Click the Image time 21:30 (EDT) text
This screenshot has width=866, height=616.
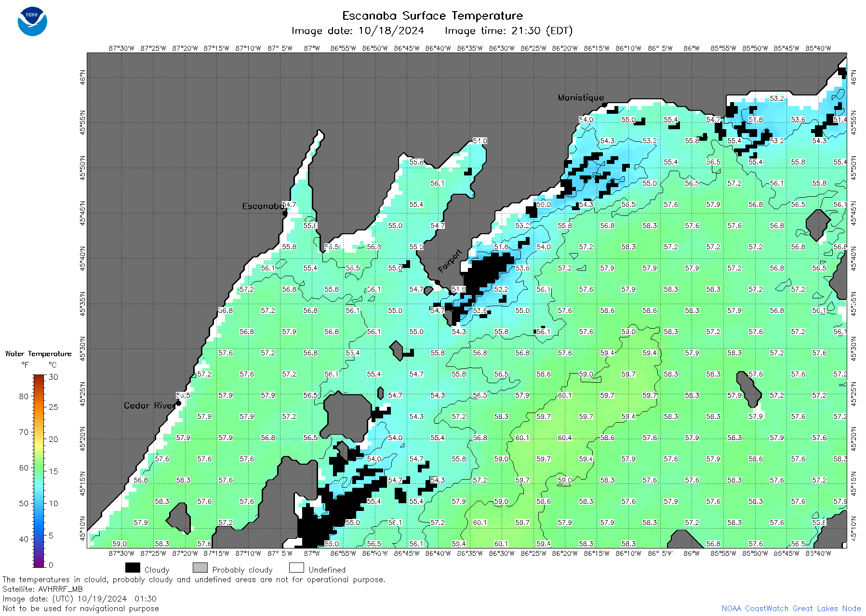tap(508, 31)
